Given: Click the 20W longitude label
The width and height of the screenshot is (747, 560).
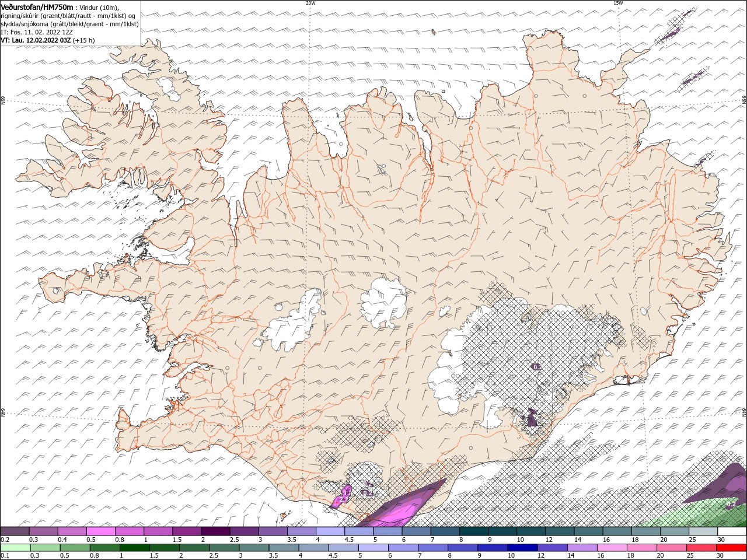Looking at the screenshot, I should click(x=310, y=3).
